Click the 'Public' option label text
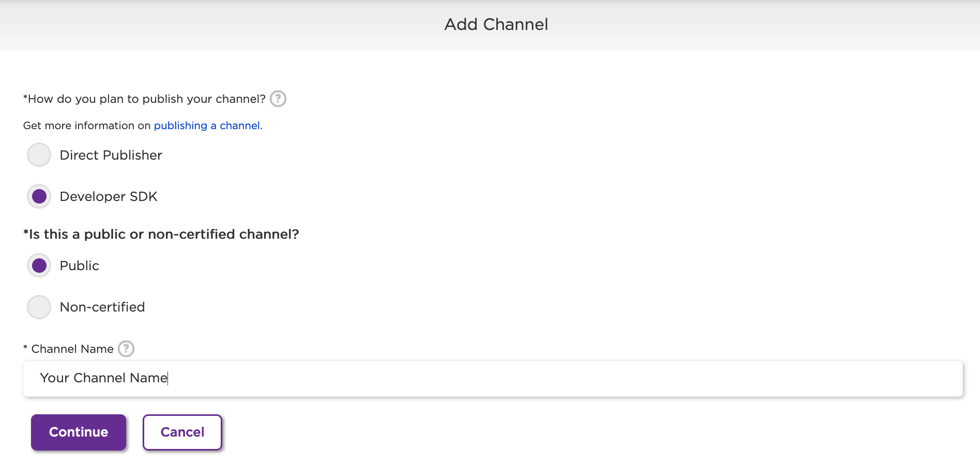Viewport: 980px width, 466px height. click(79, 266)
